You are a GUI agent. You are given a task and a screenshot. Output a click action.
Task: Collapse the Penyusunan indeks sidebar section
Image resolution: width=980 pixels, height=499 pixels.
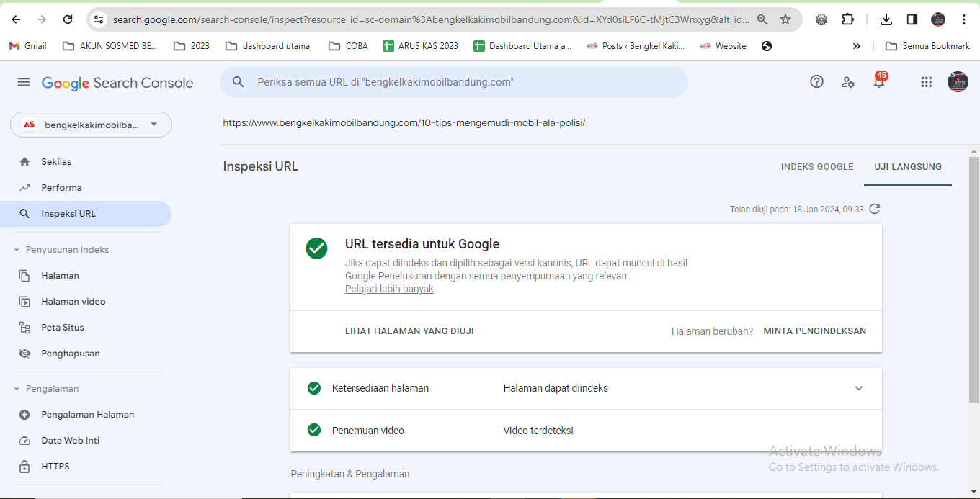(17, 250)
